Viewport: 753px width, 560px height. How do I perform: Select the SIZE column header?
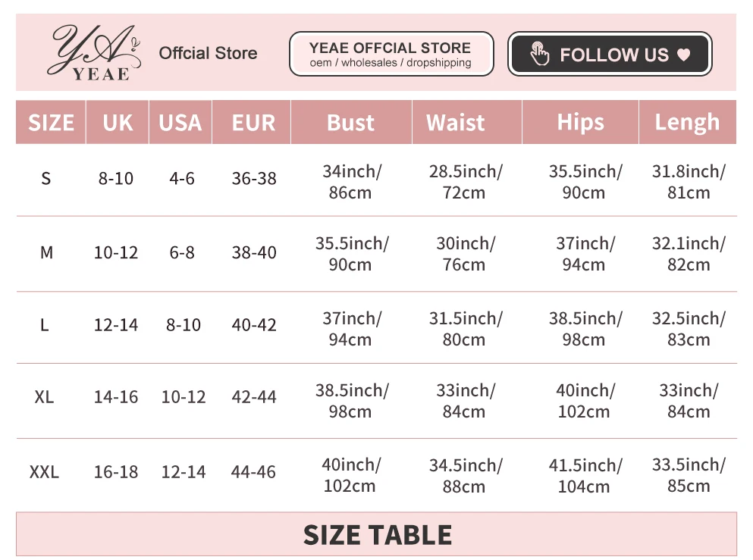pos(51,122)
